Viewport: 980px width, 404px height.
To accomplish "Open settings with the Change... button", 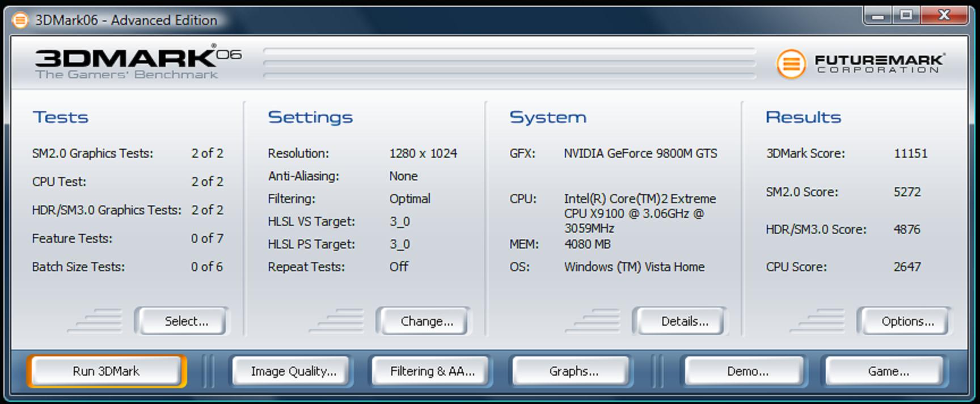I will [x=424, y=321].
